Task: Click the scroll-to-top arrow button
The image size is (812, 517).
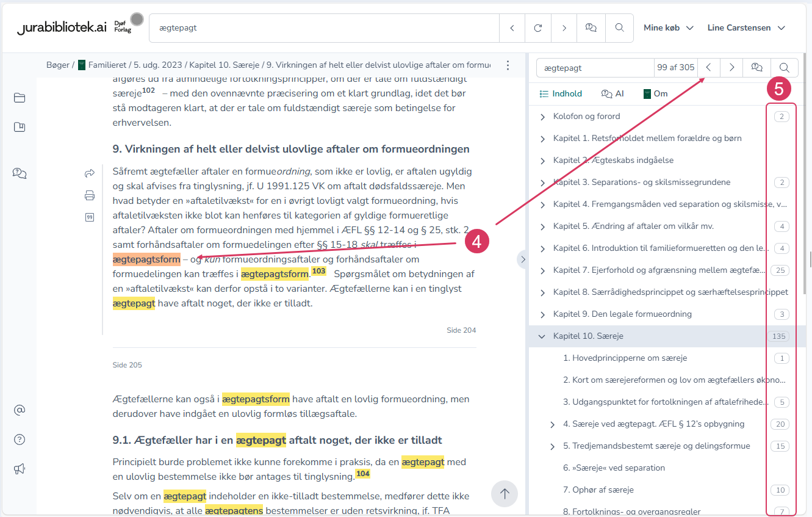Action: tap(505, 494)
